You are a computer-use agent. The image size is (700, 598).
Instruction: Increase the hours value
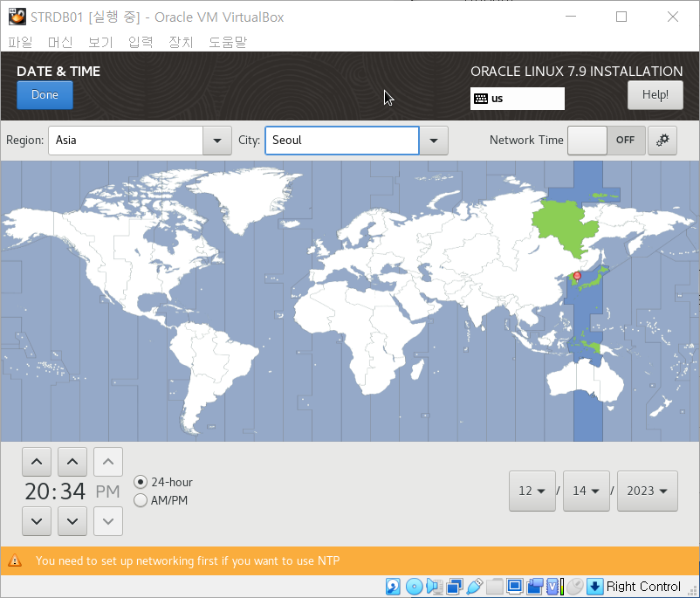[37, 462]
